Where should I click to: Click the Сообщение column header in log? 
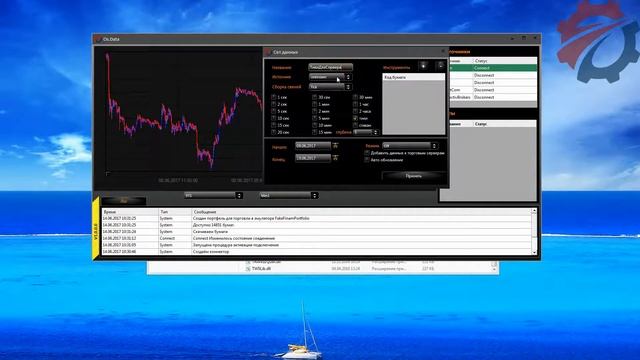[361, 212]
